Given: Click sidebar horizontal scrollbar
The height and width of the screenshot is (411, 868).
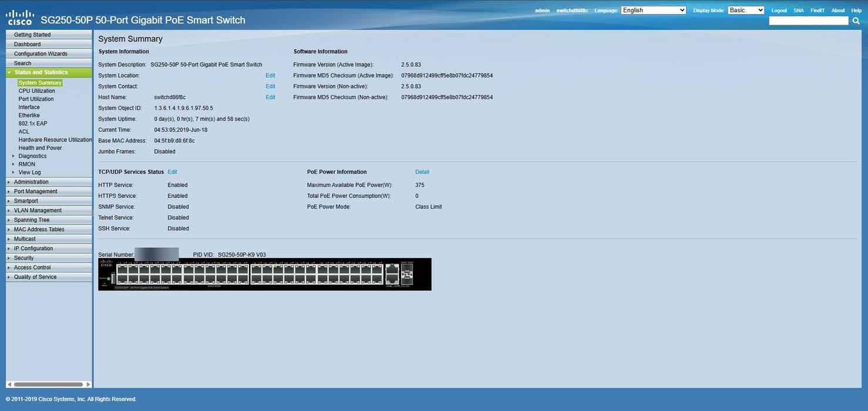Looking at the screenshot, I should 49,385.
